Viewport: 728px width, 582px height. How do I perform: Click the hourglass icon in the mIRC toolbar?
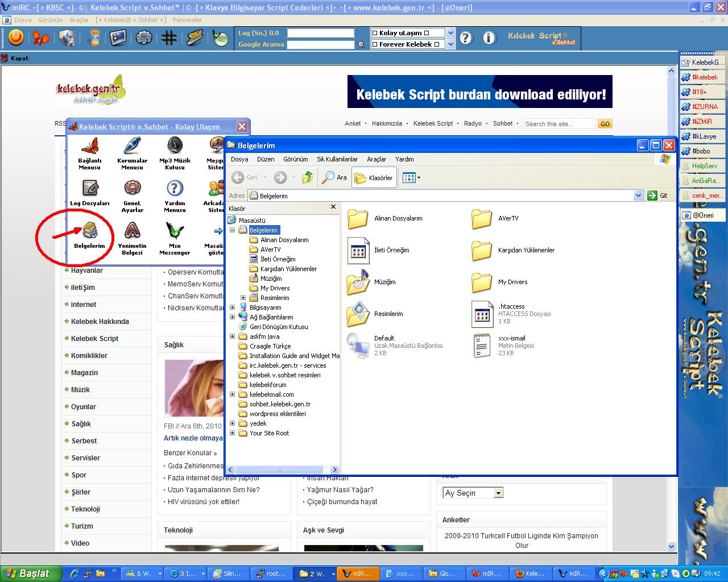tap(94, 38)
